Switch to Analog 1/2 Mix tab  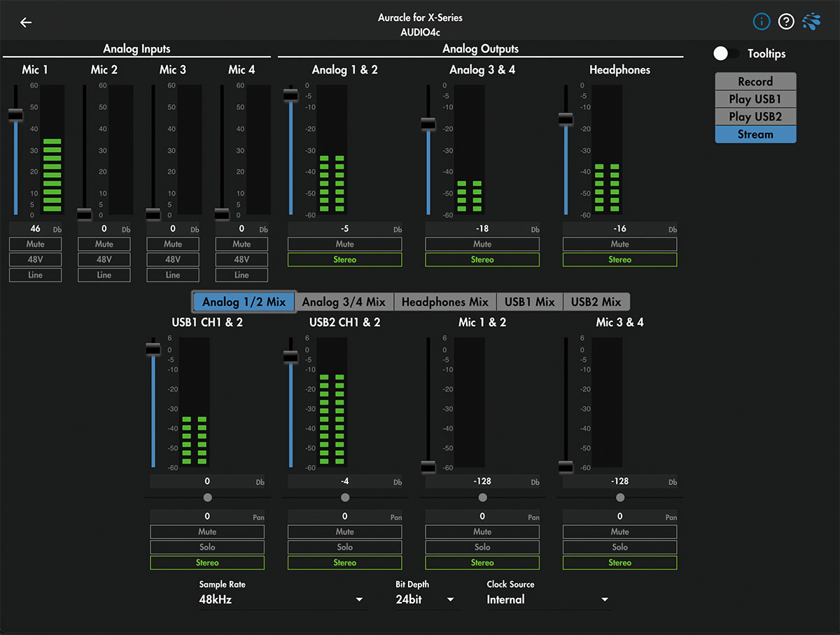[244, 302]
